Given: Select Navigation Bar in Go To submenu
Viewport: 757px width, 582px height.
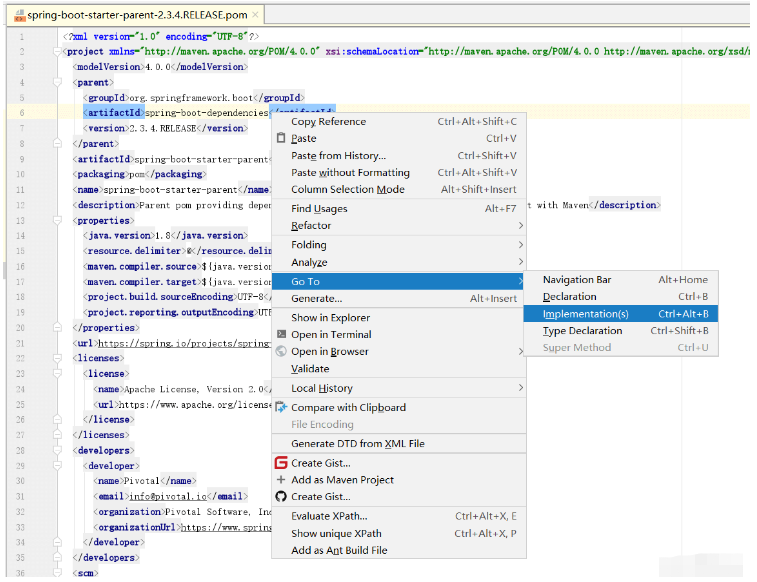Looking at the screenshot, I should 621,280.
